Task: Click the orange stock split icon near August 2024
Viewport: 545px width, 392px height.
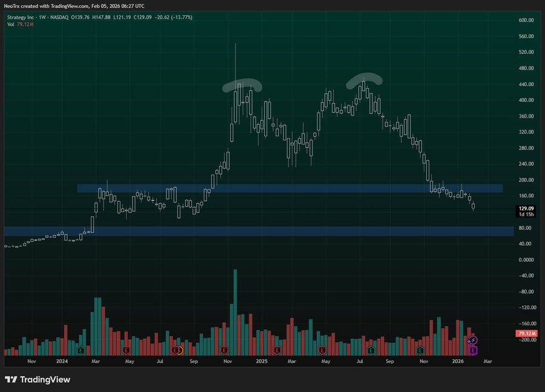Action: click(179, 350)
